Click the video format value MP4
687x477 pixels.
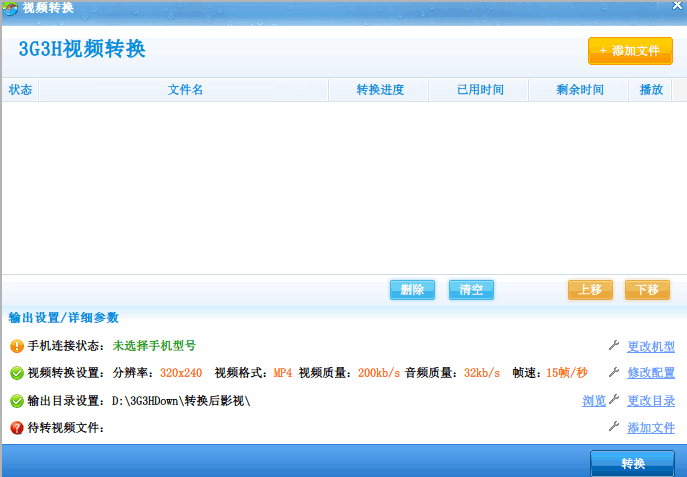point(283,373)
